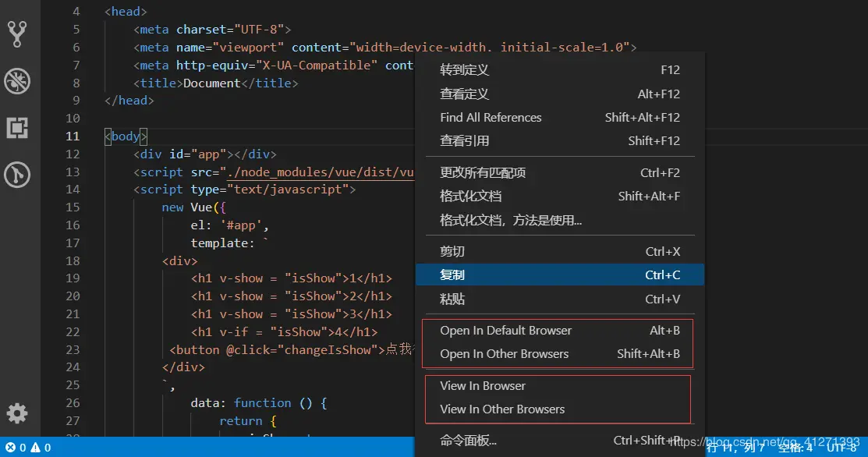Select Open In Other Browsers

[560, 353]
